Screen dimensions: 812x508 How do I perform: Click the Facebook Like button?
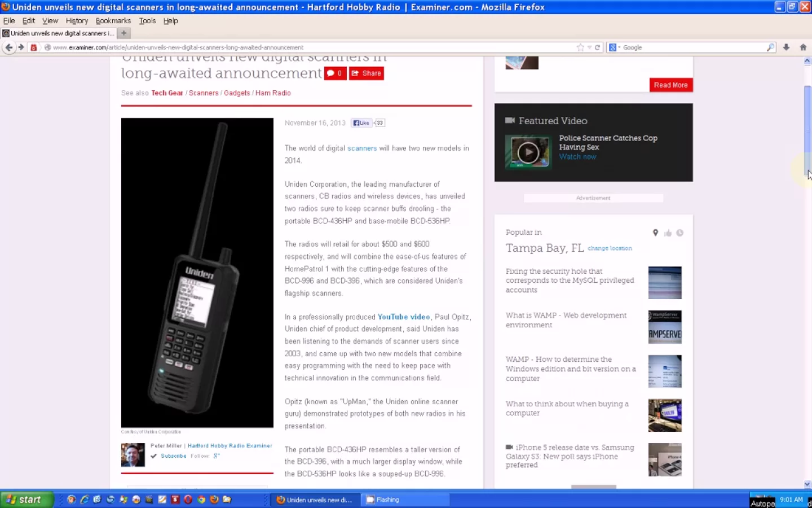(x=361, y=123)
